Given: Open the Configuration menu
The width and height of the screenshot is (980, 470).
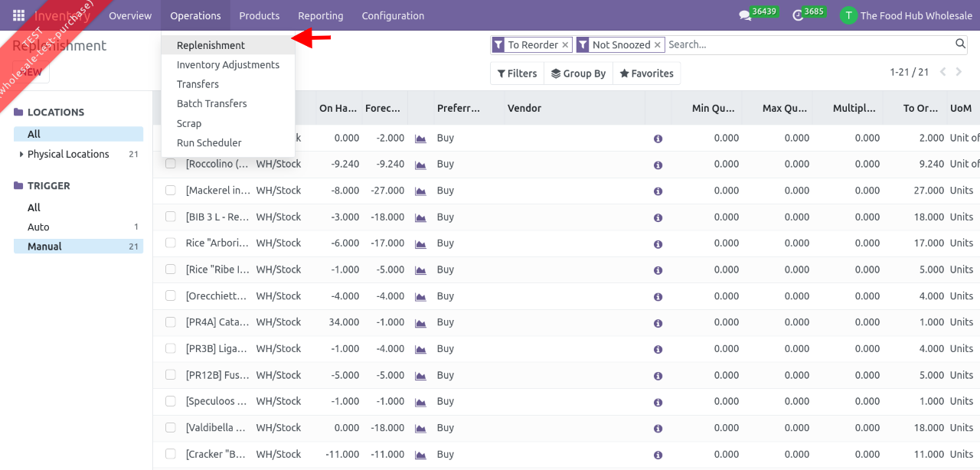Looking at the screenshot, I should pyautogui.click(x=393, y=15).
